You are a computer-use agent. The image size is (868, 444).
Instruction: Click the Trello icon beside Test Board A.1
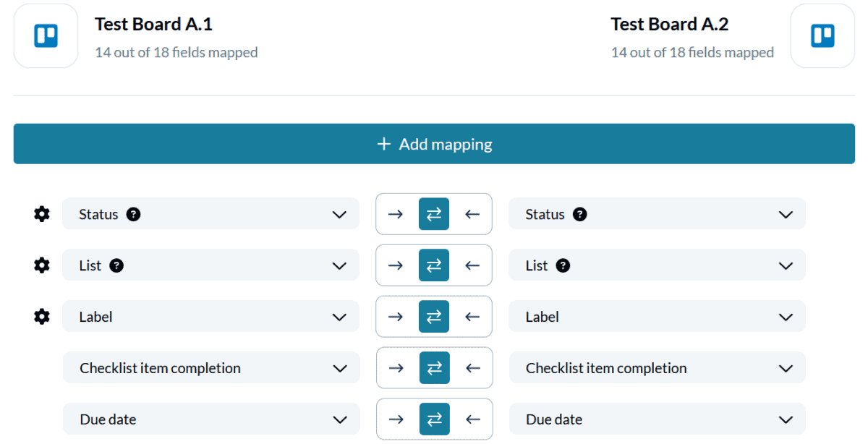click(46, 35)
